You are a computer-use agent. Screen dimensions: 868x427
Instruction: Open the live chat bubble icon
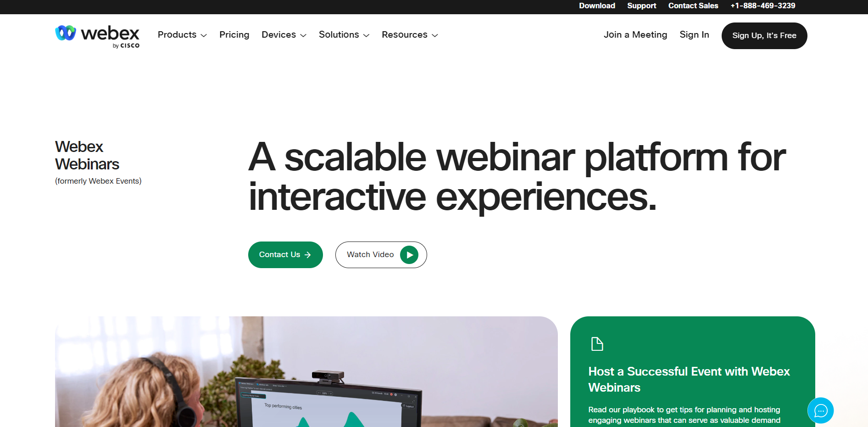tap(820, 410)
